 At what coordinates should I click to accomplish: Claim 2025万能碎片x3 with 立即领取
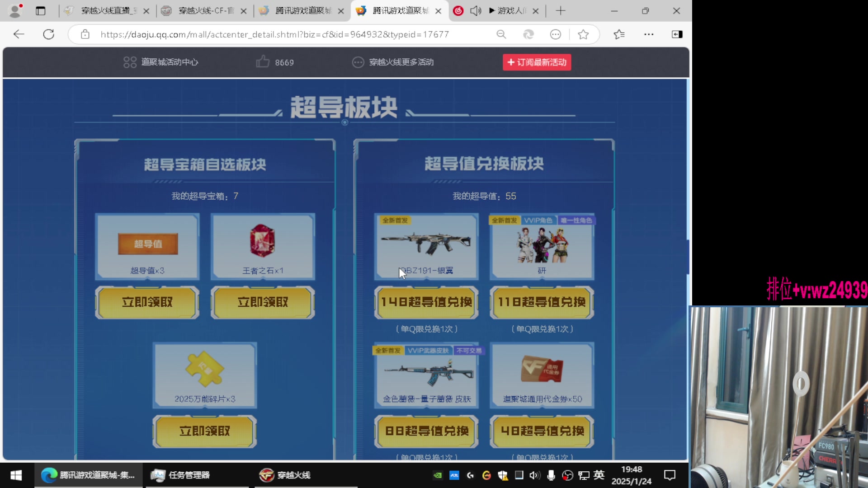[x=205, y=431]
